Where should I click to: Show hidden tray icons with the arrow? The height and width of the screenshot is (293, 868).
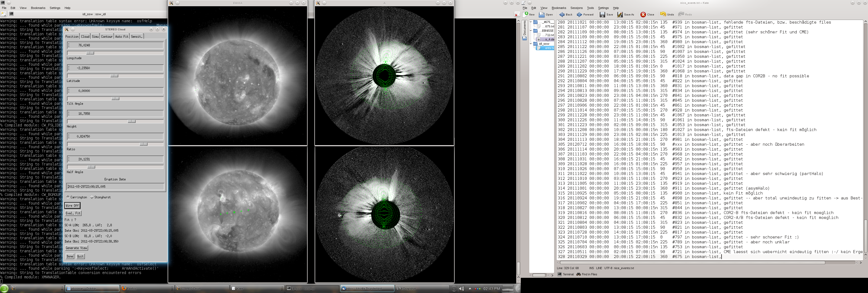pos(470,289)
